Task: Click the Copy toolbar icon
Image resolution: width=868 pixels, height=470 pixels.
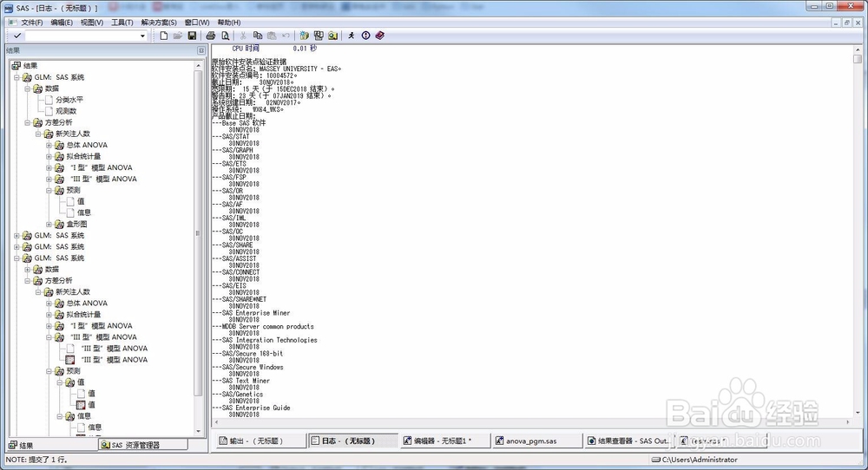Action: (x=258, y=36)
